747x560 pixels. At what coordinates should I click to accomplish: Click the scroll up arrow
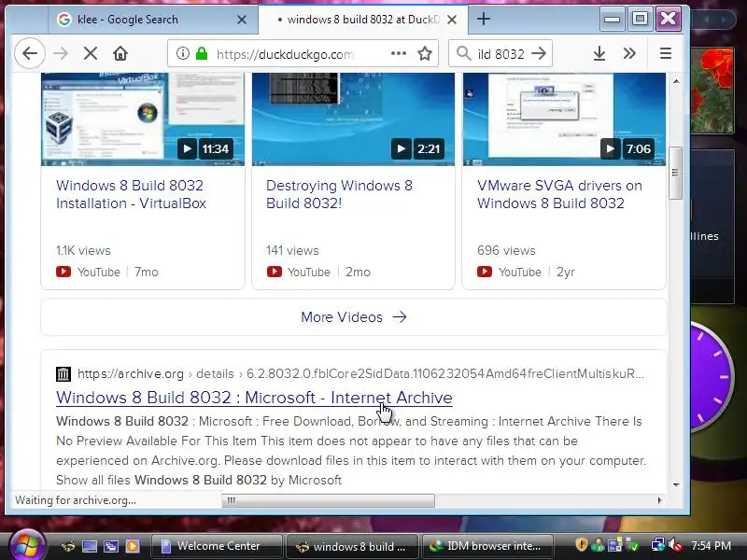tap(676, 81)
